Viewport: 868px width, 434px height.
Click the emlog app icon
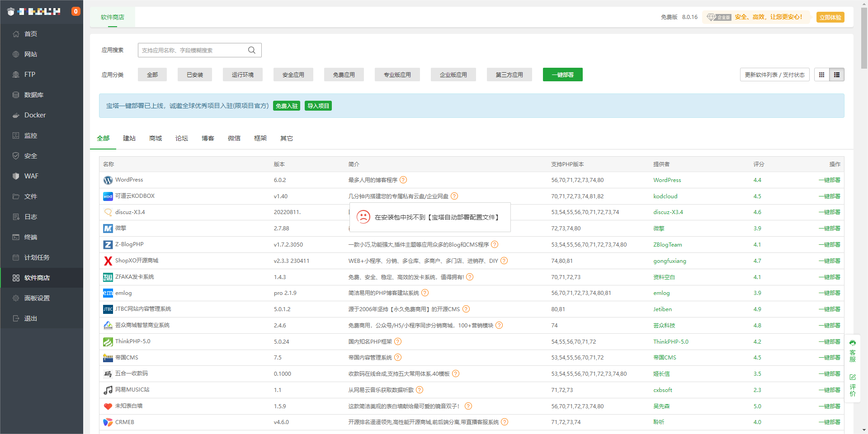pos(108,293)
